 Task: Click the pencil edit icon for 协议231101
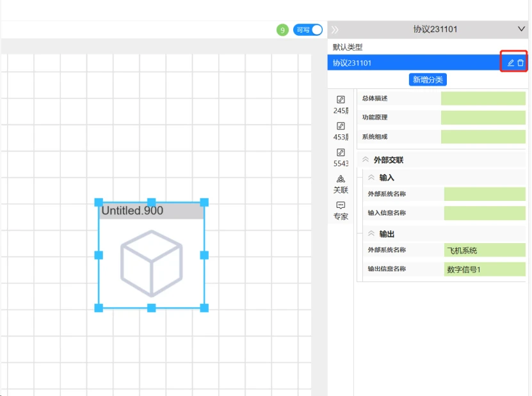coord(511,63)
